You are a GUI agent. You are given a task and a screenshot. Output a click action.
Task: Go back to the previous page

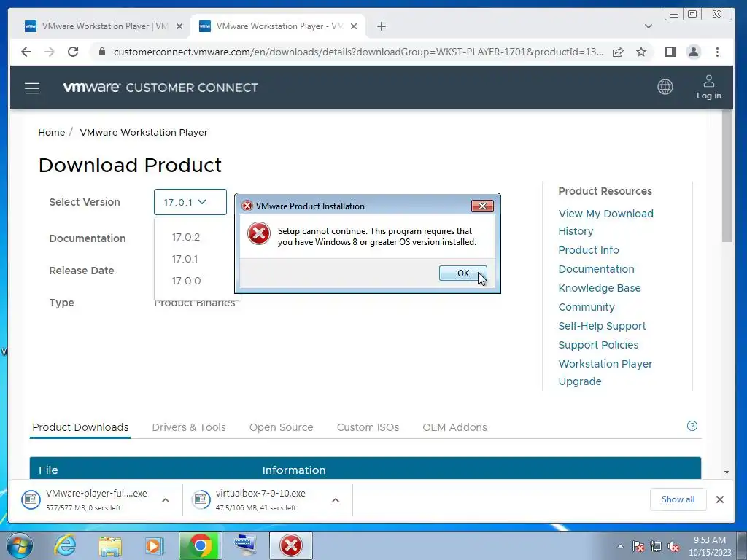point(26,52)
